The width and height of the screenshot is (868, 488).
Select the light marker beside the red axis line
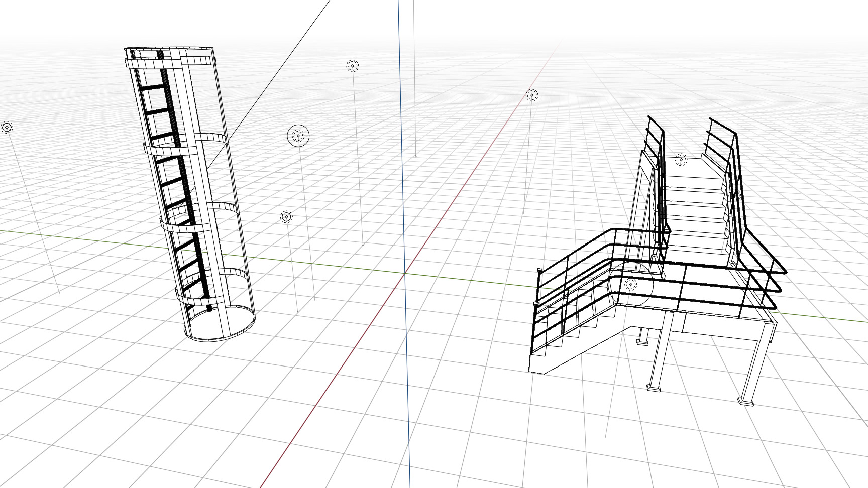point(532,95)
